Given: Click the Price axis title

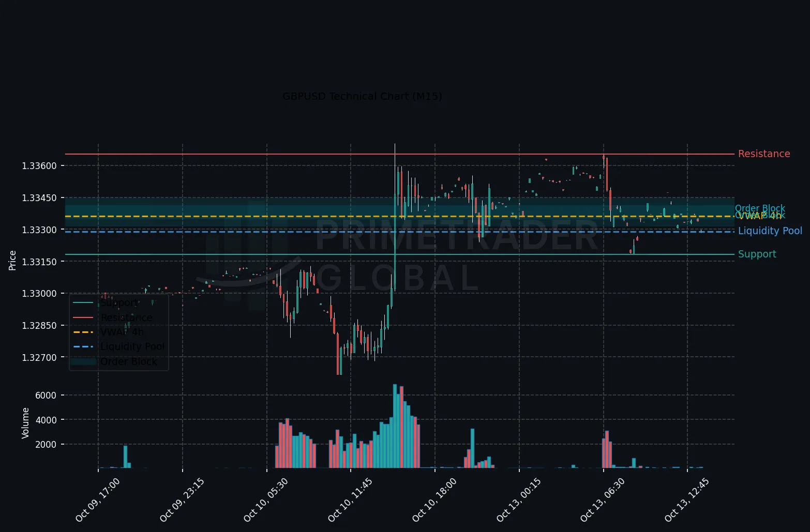Looking at the screenshot, I should (12, 260).
